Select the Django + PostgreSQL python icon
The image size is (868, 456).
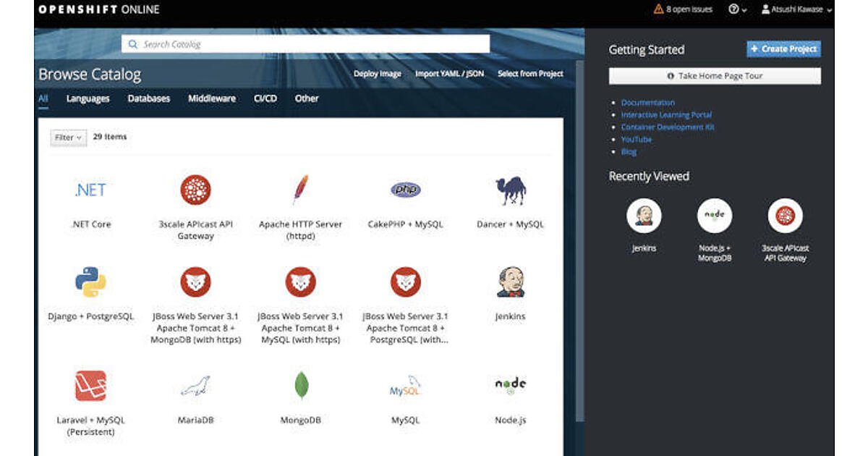[90, 282]
